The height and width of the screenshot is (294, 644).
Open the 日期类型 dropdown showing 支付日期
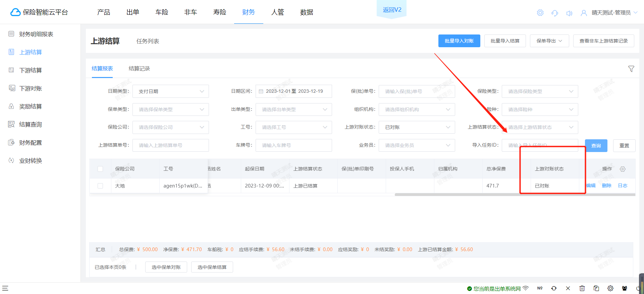(x=171, y=91)
